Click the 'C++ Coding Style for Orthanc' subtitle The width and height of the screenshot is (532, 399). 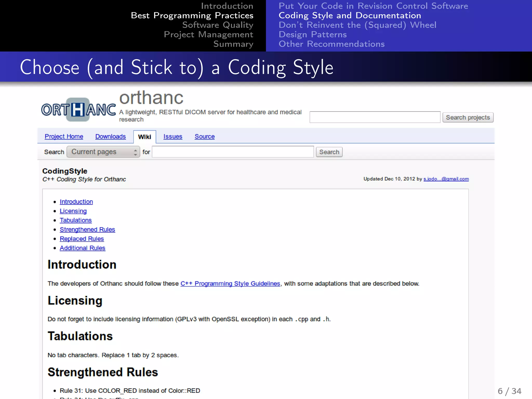pos(84,179)
